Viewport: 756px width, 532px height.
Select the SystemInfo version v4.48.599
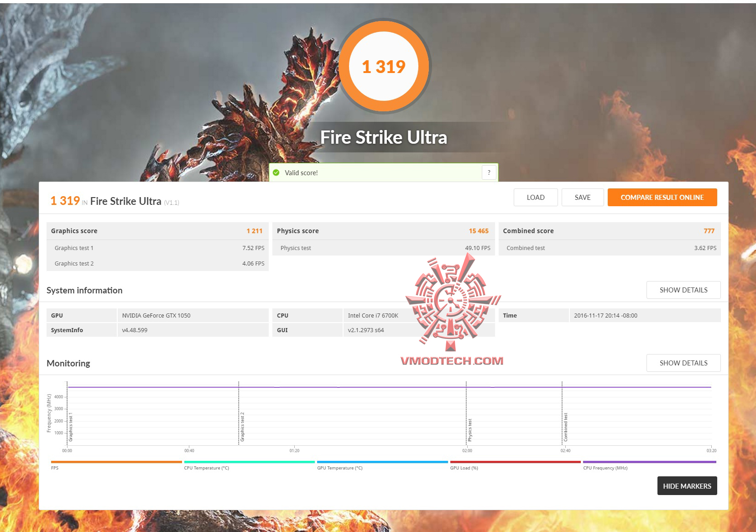tap(135, 330)
